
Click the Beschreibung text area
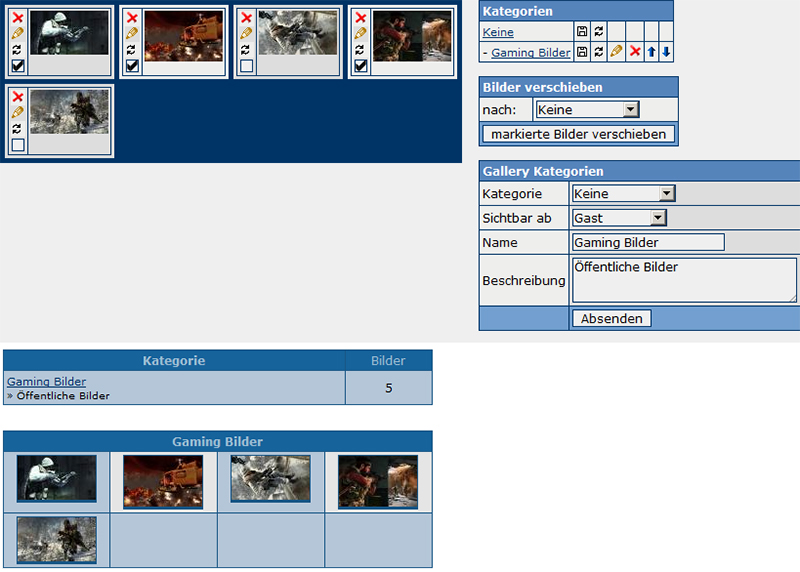coord(684,280)
